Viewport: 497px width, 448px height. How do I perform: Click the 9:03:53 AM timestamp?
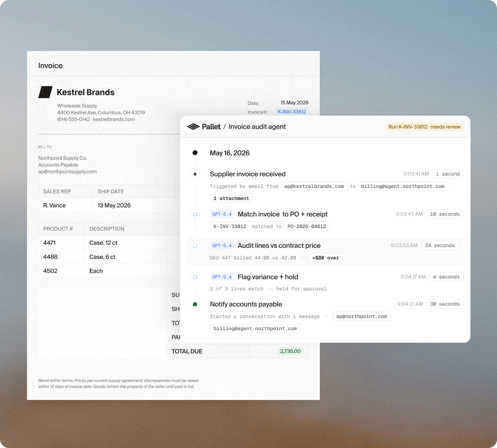[404, 245]
